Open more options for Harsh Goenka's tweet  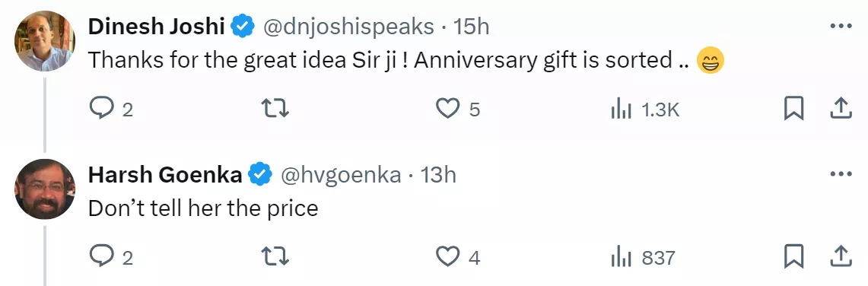841,174
